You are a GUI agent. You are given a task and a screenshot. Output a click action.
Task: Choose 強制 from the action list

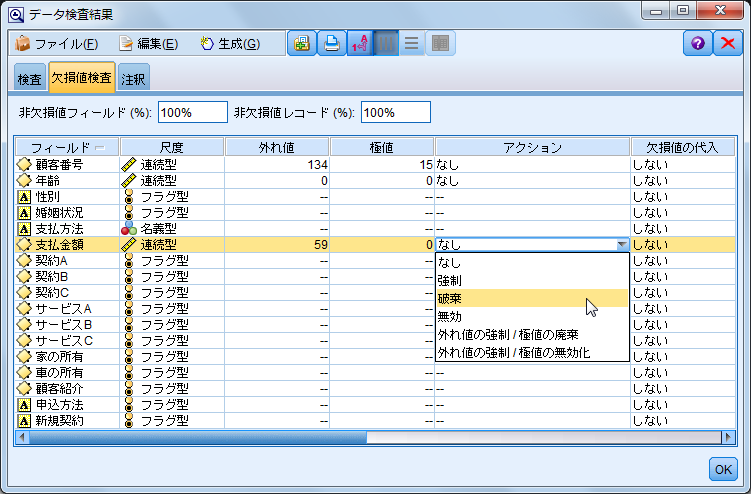click(x=532, y=280)
